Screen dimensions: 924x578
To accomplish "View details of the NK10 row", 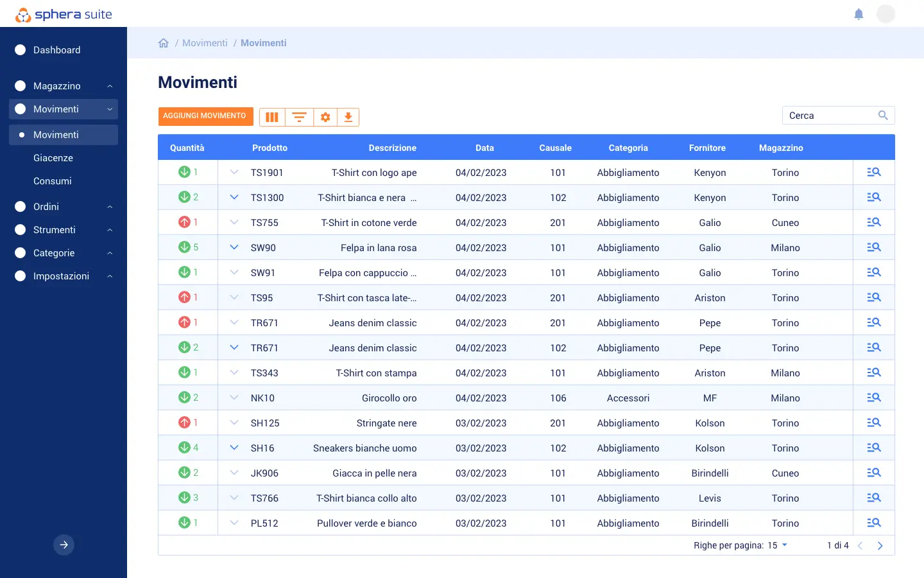I will pos(874,398).
